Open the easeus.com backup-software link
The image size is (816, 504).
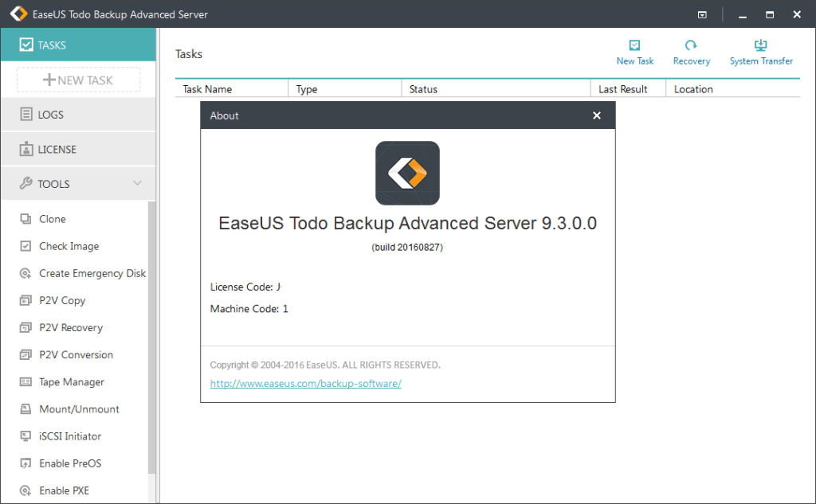(305, 383)
